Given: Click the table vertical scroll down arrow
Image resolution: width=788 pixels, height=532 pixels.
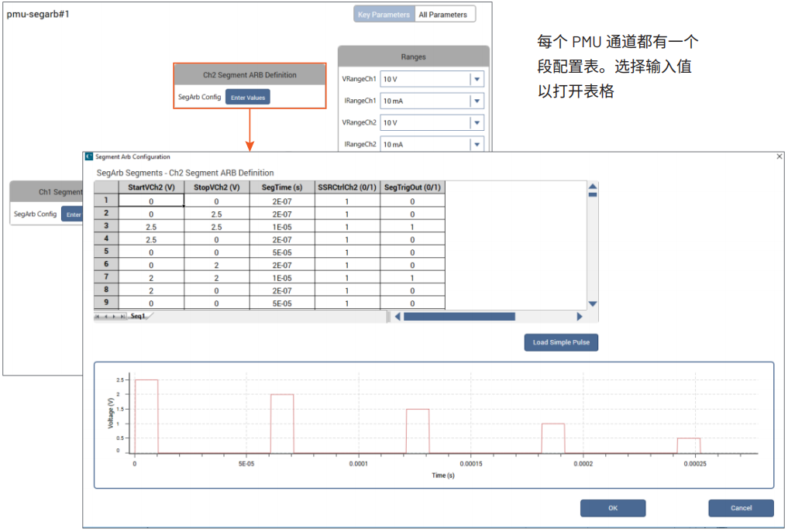Looking at the screenshot, I should (x=593, y=304).
